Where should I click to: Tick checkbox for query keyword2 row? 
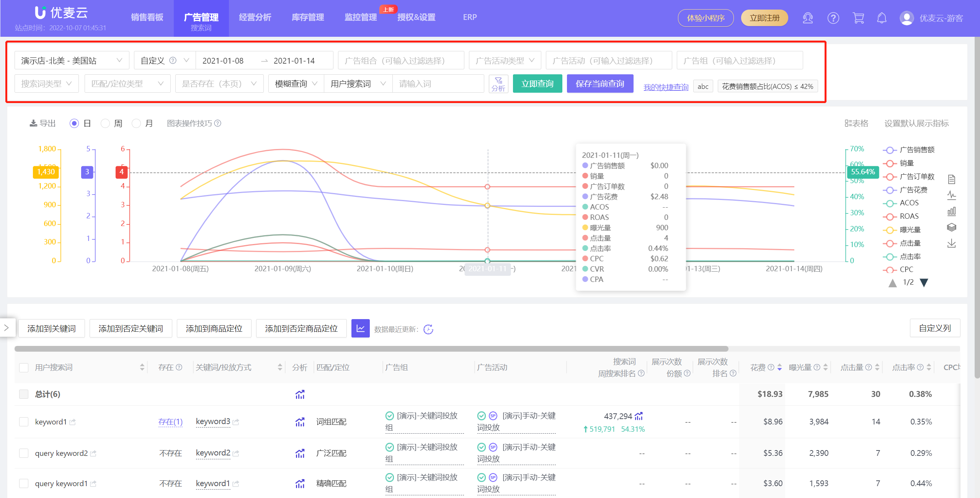(24, 453)
